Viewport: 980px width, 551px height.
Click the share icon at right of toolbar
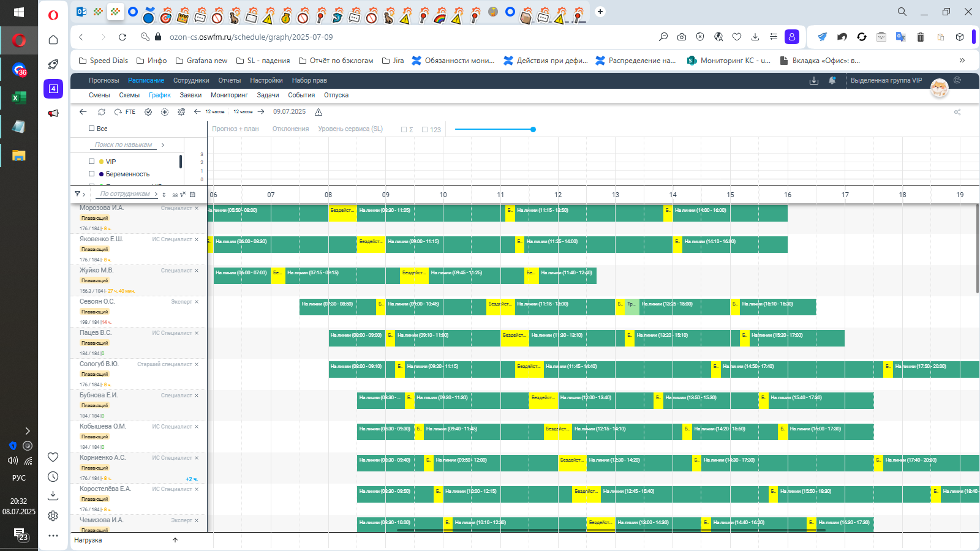[x=957, y=112]
